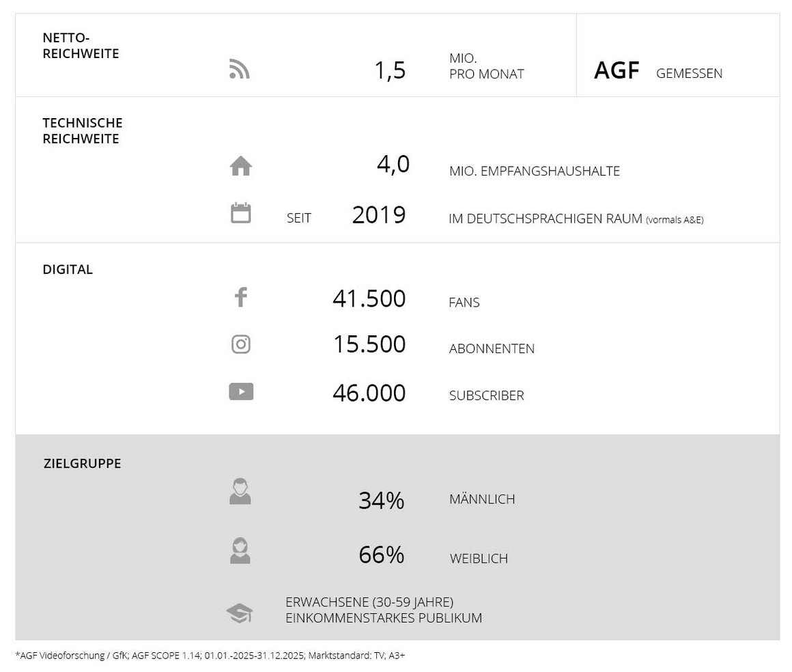Click the AGF Videoforschung footnote text
792x672 pixels.
pyautogui.click(x=210, y=656)
